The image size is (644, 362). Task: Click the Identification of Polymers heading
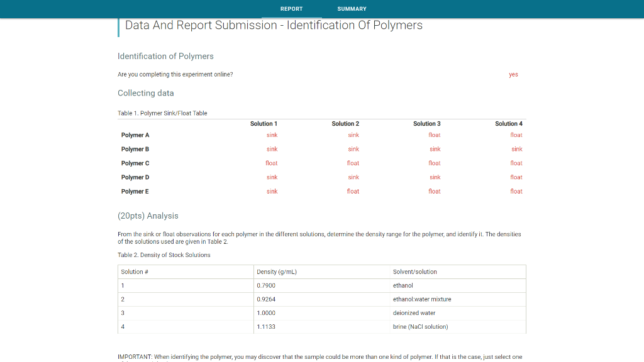[x=165, y=56]
